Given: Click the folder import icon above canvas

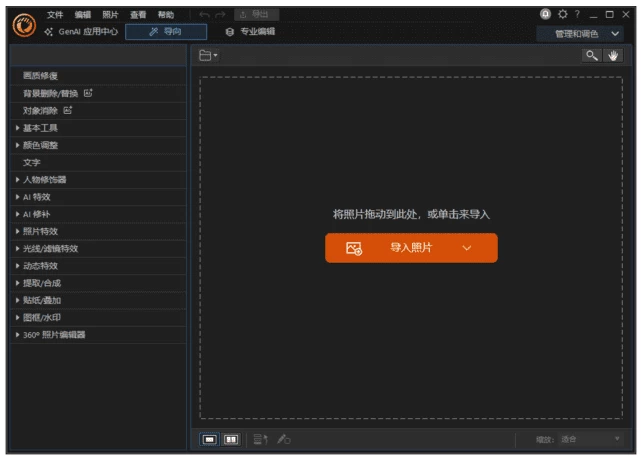Looking at the screenshot, I should (x=206, y=56).
